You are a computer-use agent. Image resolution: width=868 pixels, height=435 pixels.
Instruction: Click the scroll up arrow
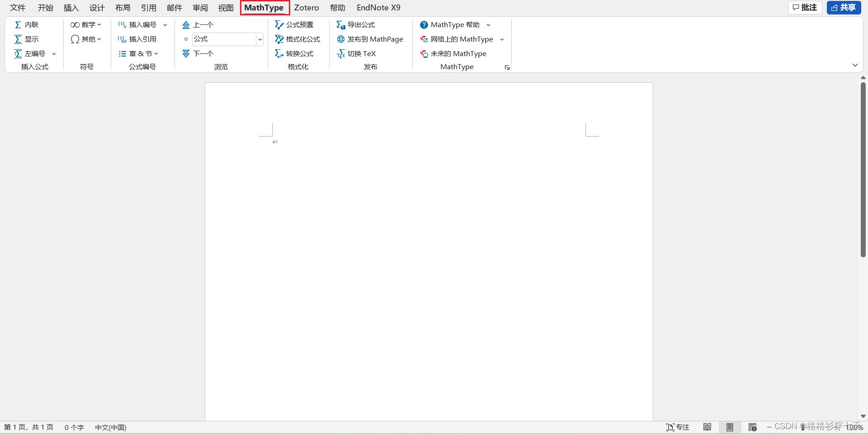pyautogui.click(x=863, y=78)
